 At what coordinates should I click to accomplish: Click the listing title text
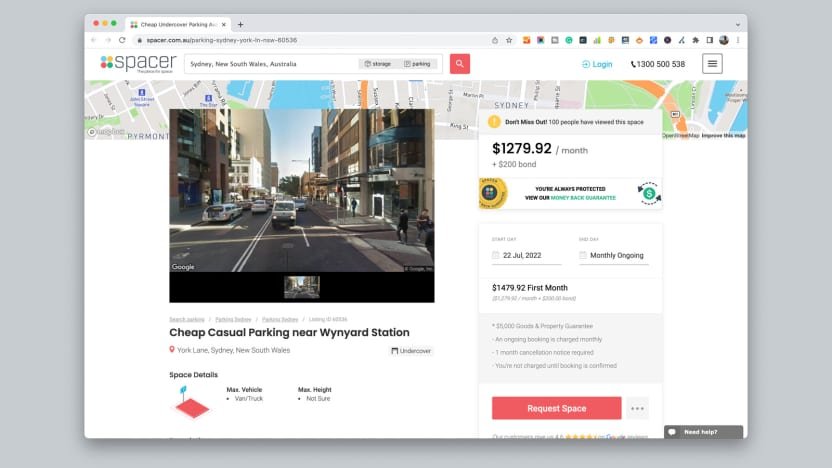pos(289,332)
